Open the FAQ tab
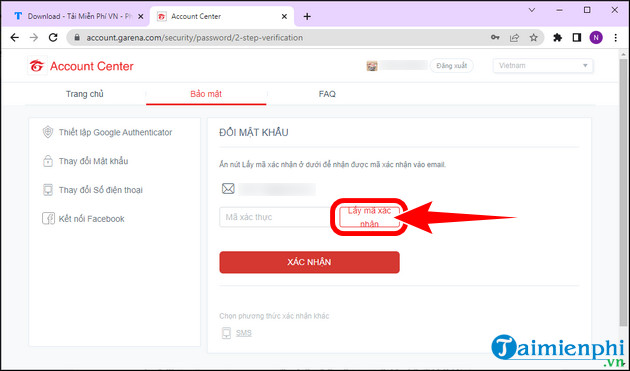Screen dimensions: 630x371 pos(327,94)
